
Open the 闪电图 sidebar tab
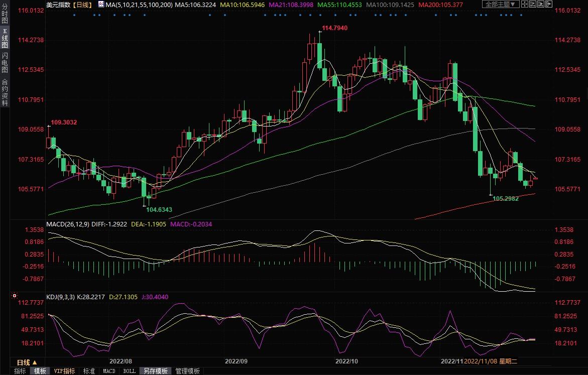click(5, 63)
